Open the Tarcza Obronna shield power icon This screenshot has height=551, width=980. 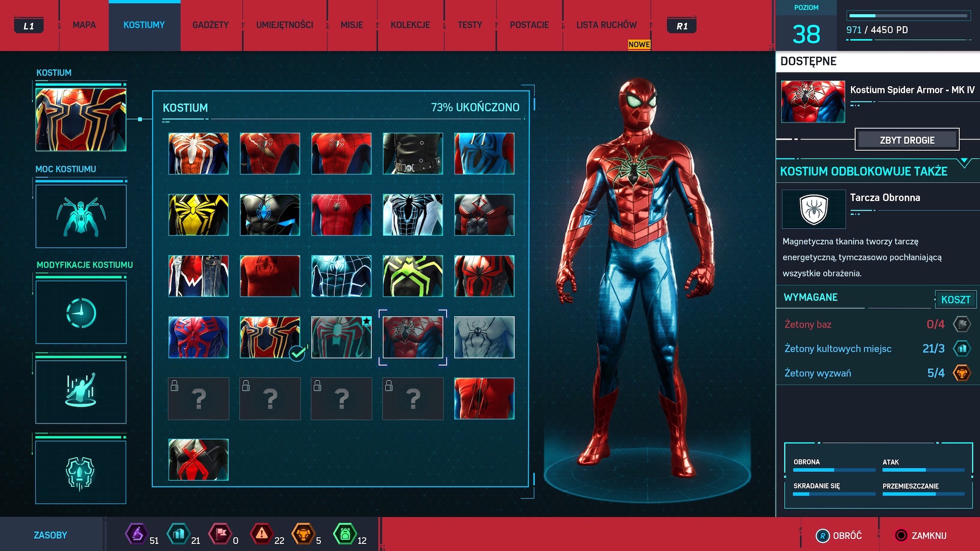click(814, 209)
